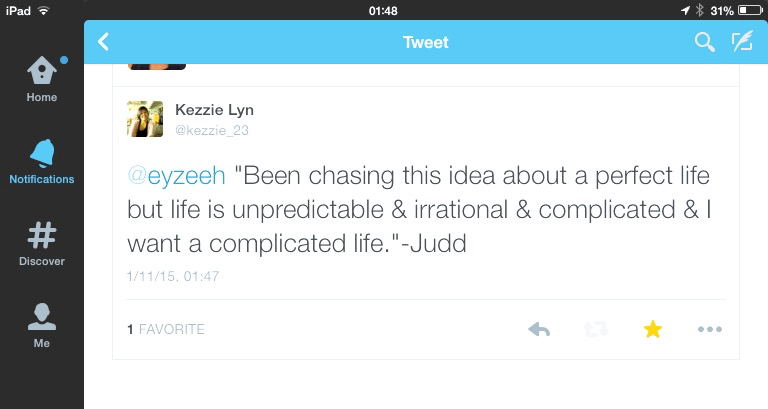The image size is (768, 409).
Task: Switch to the Discover tab
Action: coord(42,244)
